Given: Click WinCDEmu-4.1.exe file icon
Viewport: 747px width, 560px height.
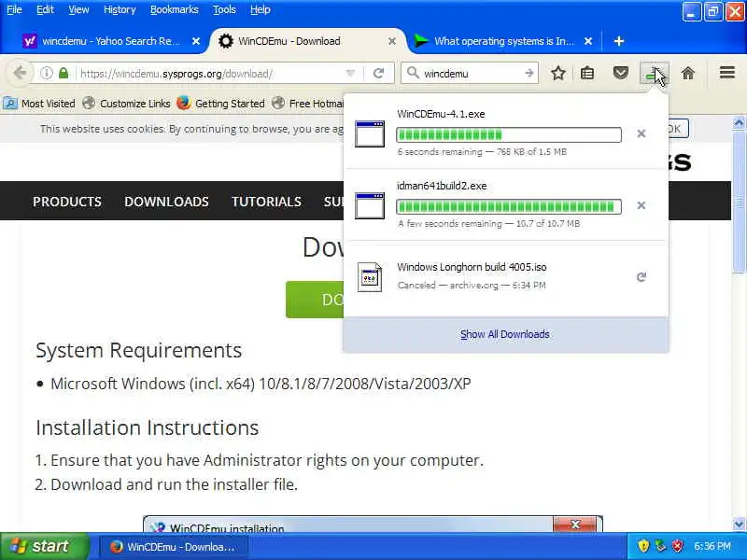Looking at the screenshot, I should tap(370, 133).
